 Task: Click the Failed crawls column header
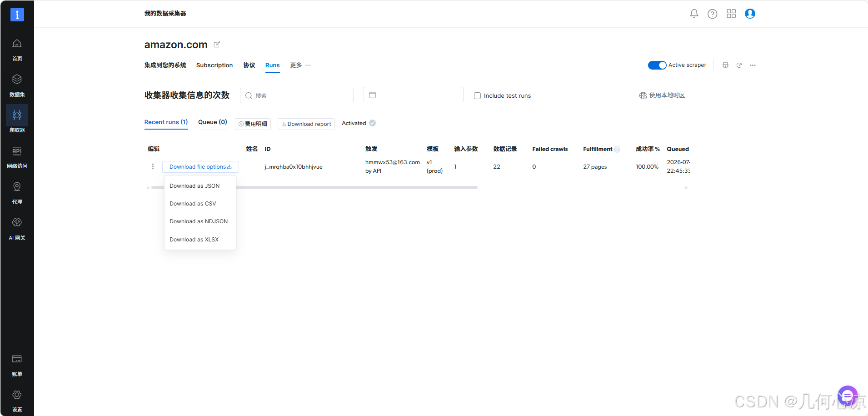(550, 149)
